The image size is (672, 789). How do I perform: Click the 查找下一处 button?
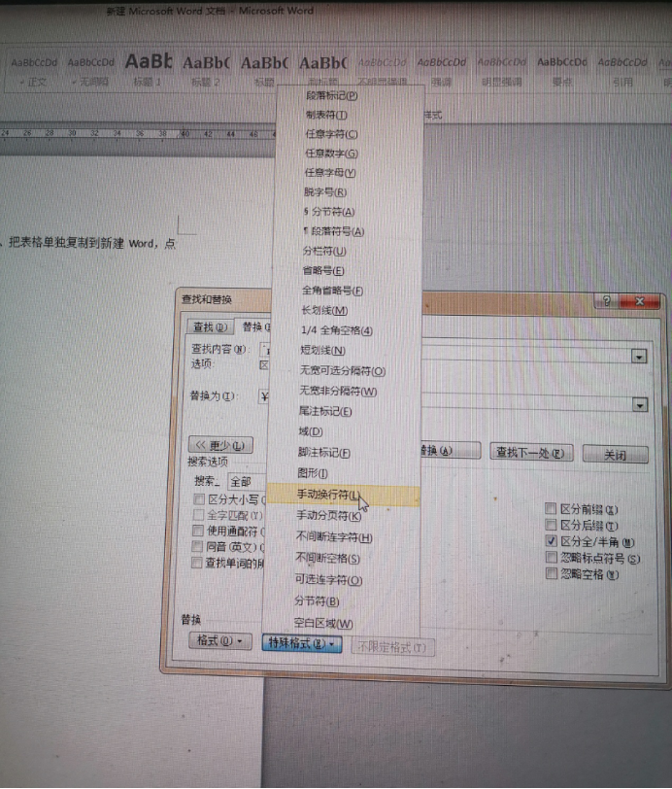tap(533, 453)
